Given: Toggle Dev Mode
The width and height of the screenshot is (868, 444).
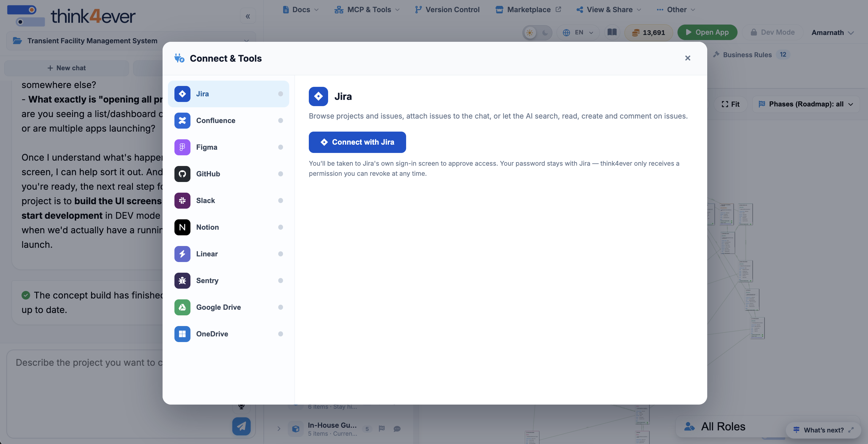Looking at the screenshot, I should point(772,32).
